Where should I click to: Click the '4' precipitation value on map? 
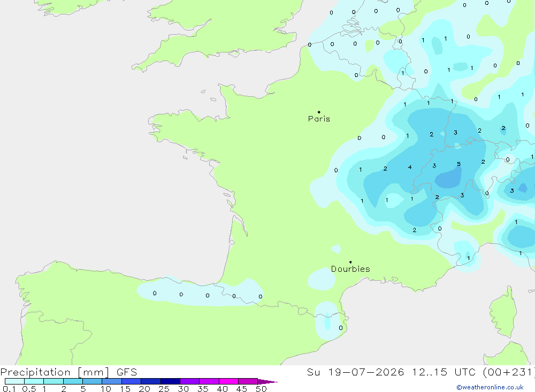[410, 167]
